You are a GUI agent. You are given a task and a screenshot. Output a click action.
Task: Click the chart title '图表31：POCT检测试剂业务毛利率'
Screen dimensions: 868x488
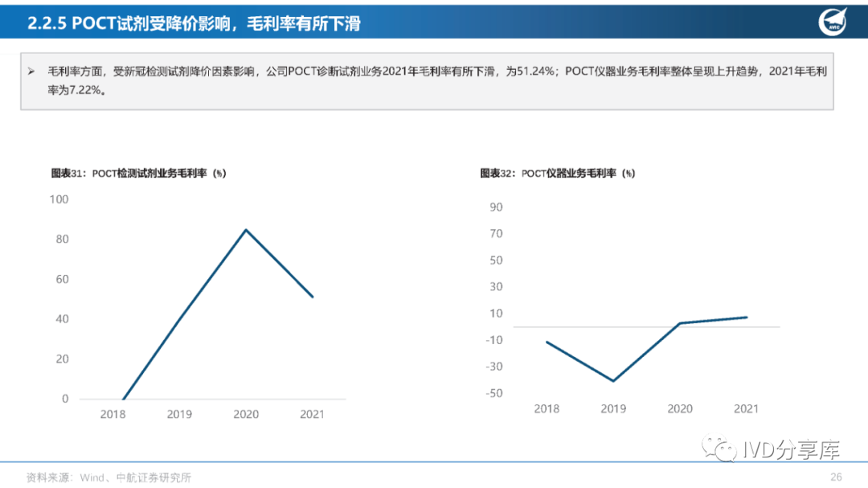[x=138, y=174]
